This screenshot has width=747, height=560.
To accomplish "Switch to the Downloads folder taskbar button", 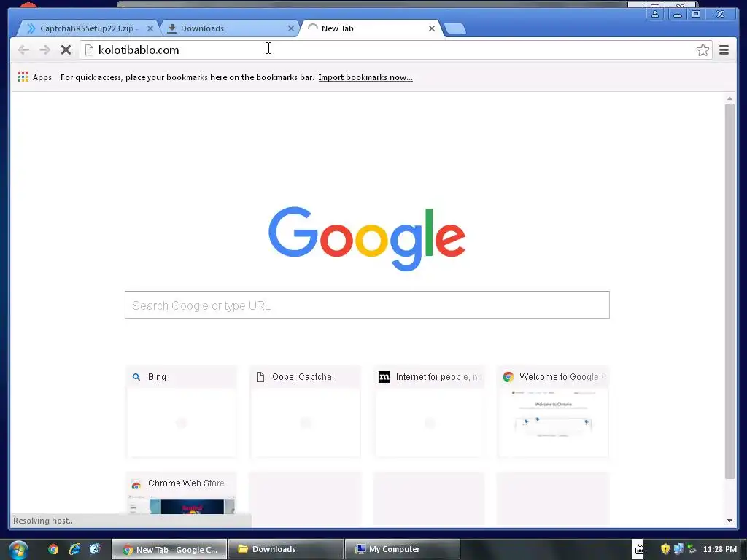I will tap(286, 549).
